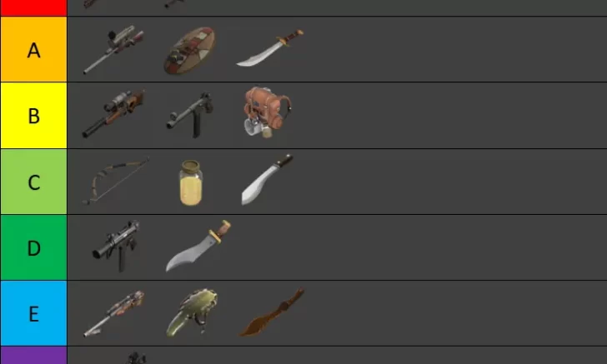Click the light green C tier label
607x364 pixels.
pyautogui.click(x=33, y=182)
